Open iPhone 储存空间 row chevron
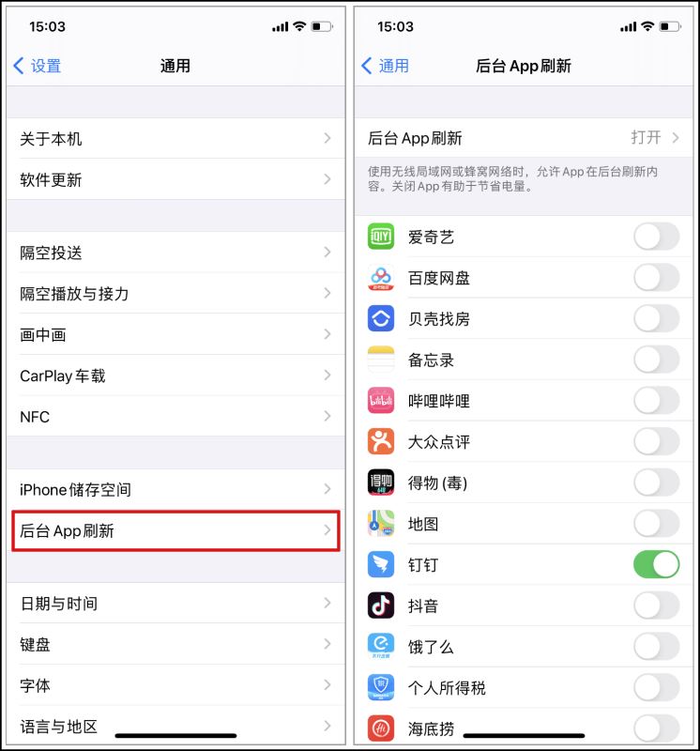 click(x=327, y=489)
